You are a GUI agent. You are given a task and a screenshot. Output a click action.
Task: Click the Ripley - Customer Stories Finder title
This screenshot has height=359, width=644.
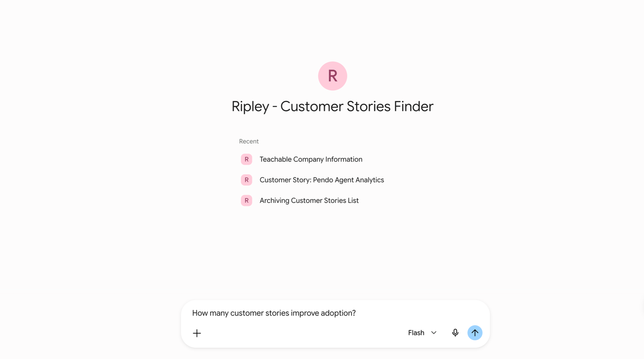tap(332, 106)
